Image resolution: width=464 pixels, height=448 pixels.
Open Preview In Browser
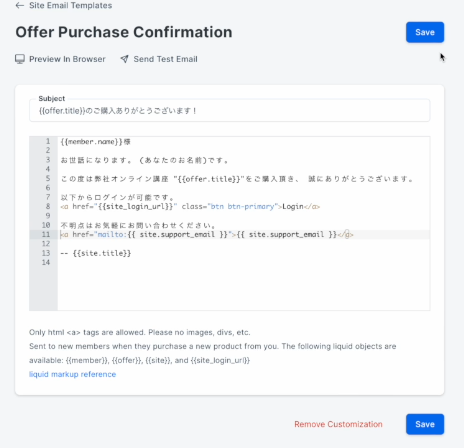point(67,59)
